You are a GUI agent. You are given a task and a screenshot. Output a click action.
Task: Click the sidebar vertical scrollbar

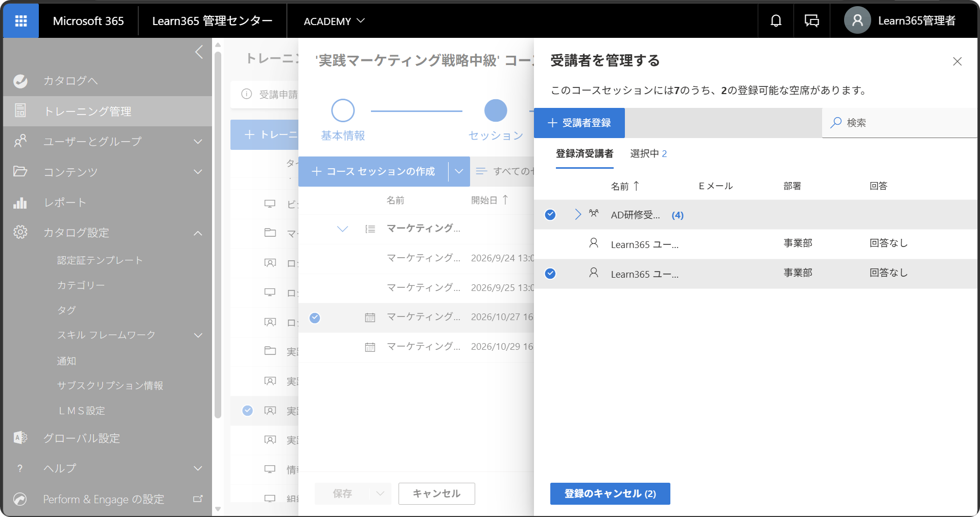pos(218,235)
